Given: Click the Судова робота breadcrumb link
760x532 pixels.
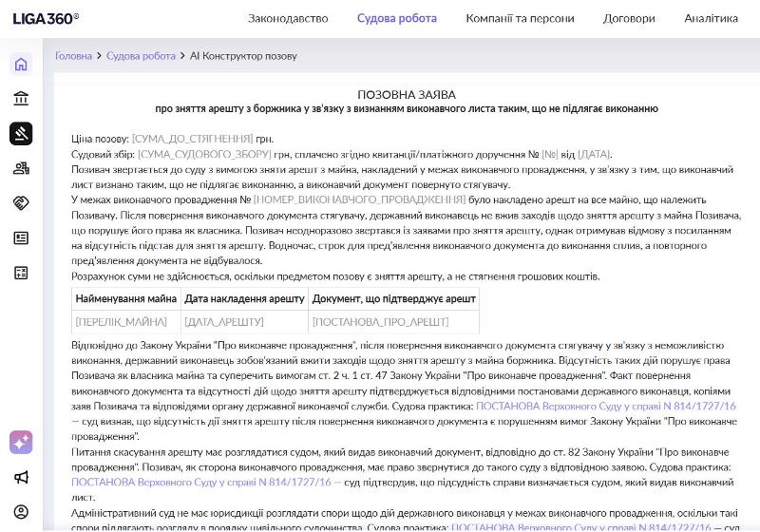Looking at the screenshot, I should click(141, 56).
